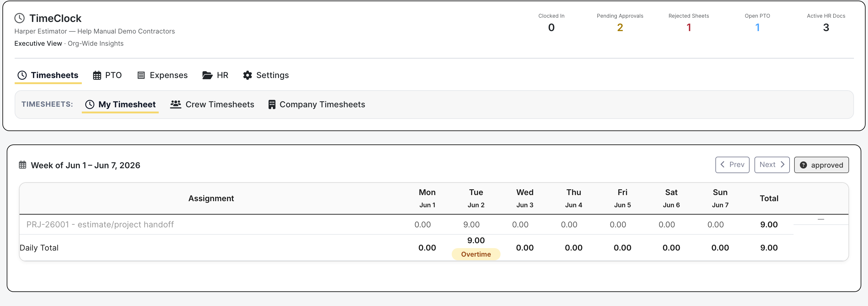Viewport: 868px width, 306px height.
Task: Click the Fri Jun 5 column header
Action: 622,198
